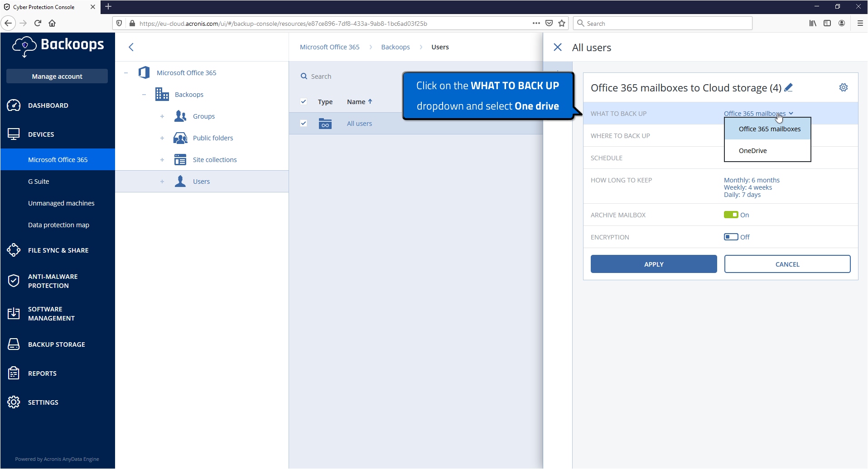Turn on the Encryption toggle
This screenshot has width=868, height=469.
point(731,237)
